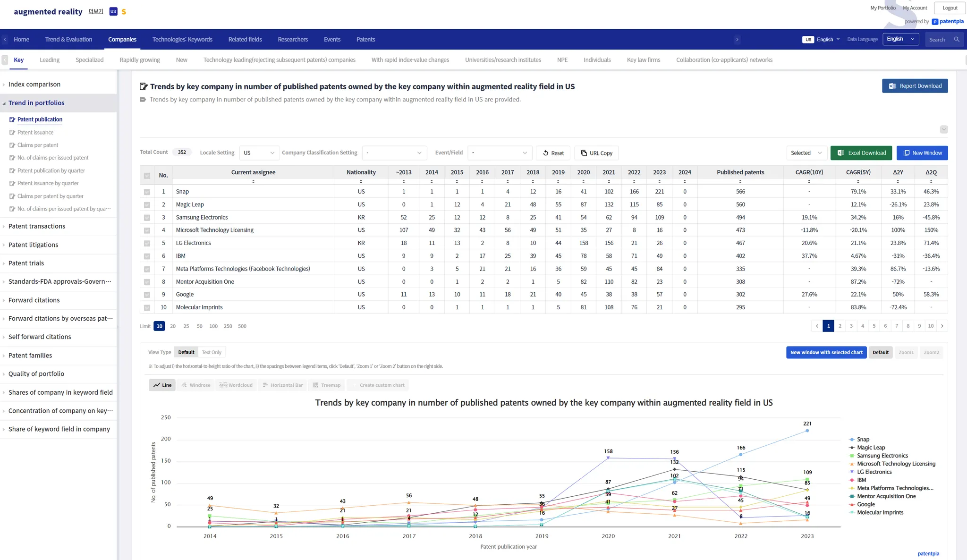Expand the Patent transactions sidebar section
The width and height of the screenshot is (967, 560).
point(37,226)
